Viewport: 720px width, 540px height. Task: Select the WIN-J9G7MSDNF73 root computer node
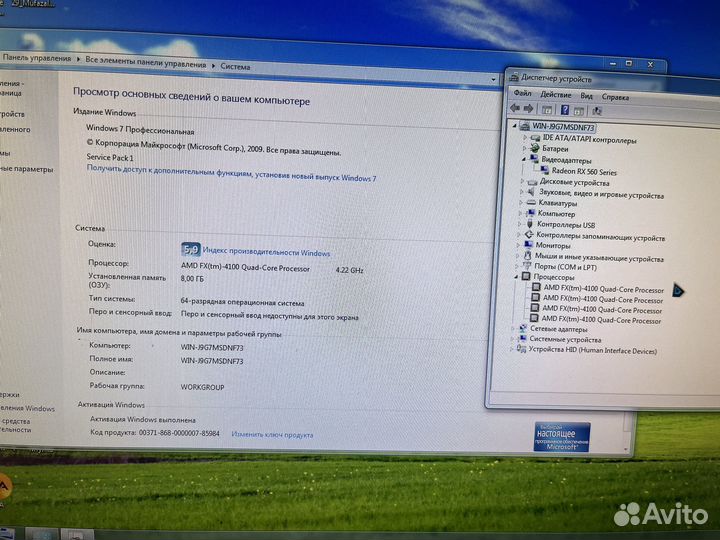click(563, 128)
